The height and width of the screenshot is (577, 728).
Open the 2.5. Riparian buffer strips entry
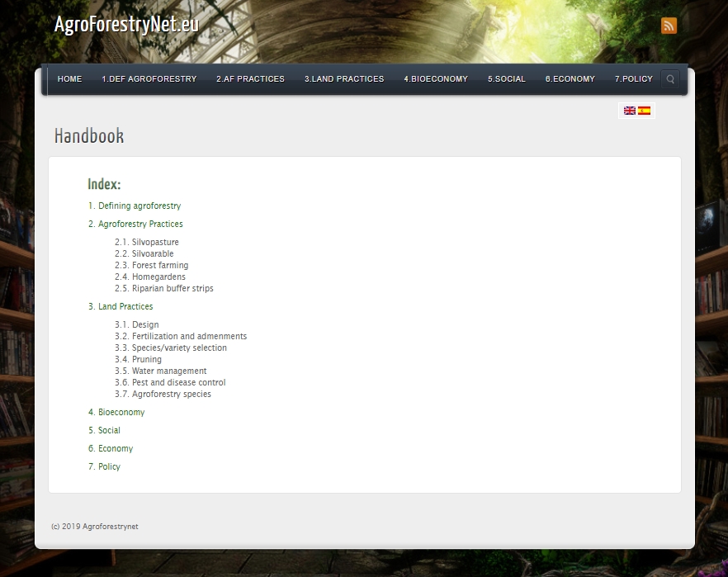coord(164,288)
